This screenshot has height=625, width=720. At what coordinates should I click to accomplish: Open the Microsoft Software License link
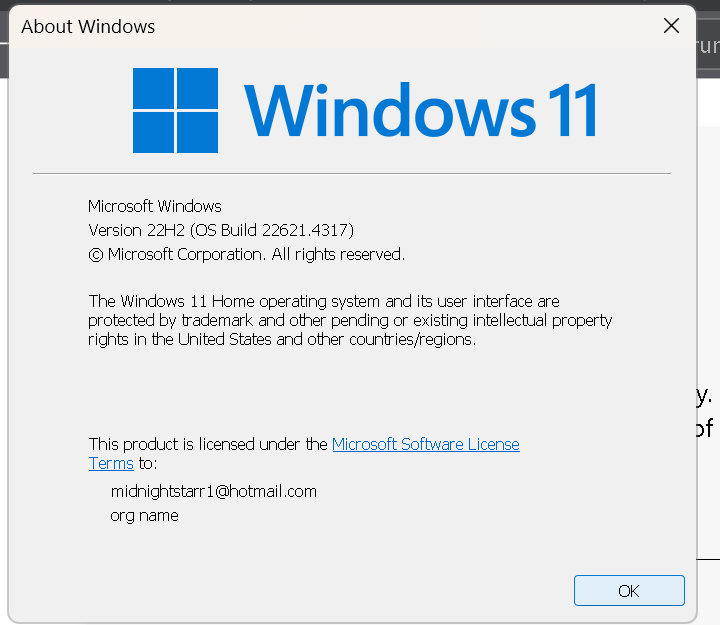point(426,444)
